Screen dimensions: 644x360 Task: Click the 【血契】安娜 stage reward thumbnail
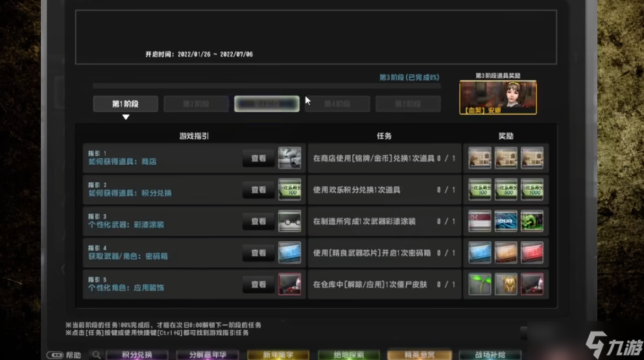tap(498, 97)
